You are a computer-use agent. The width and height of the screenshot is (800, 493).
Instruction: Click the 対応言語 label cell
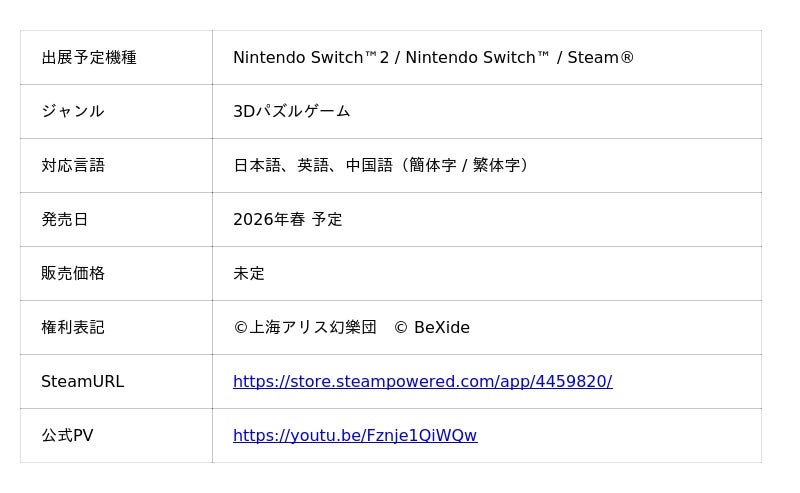[x=73, y=166]
